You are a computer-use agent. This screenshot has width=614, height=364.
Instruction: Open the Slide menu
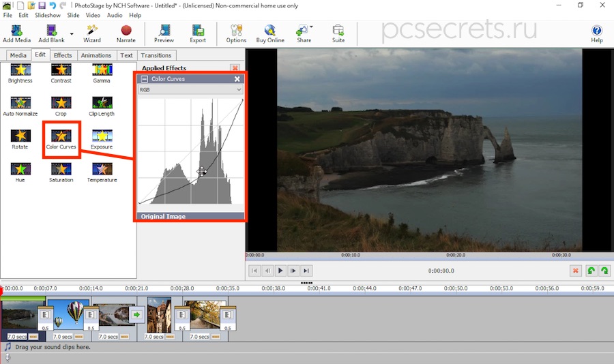tap(73, 15)
